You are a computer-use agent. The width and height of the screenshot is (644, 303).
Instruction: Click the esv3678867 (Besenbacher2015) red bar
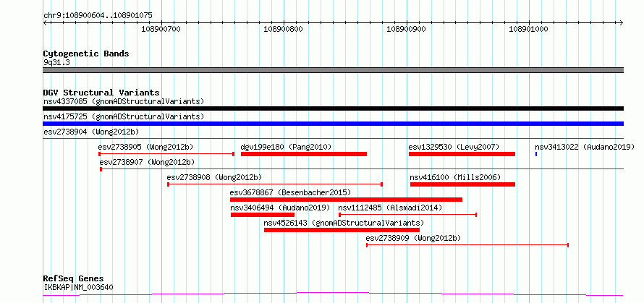pyautogui.click(x=346, y=200)
